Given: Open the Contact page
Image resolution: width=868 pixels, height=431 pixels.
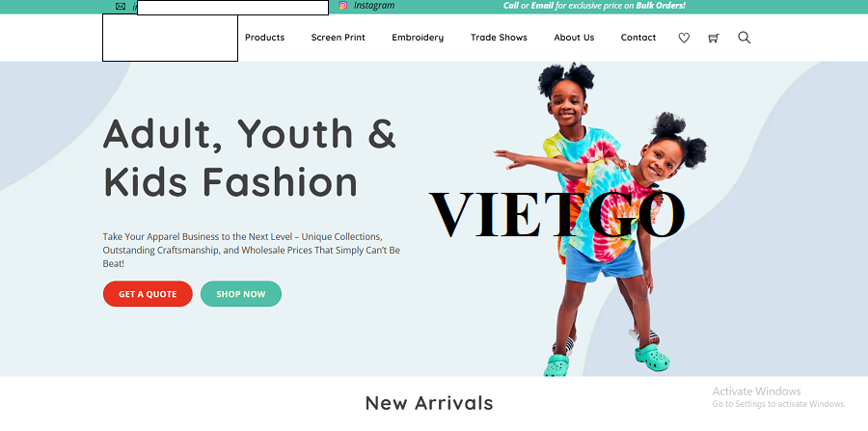Looking at the screenshot, I should [638, 38].
